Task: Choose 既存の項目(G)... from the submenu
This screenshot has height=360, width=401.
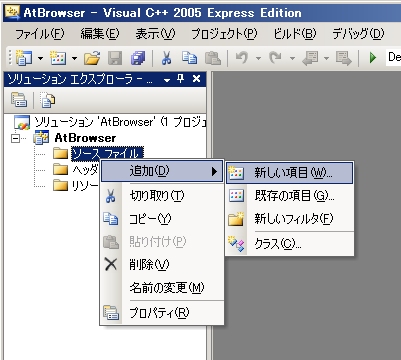Action: coord(289,196)
